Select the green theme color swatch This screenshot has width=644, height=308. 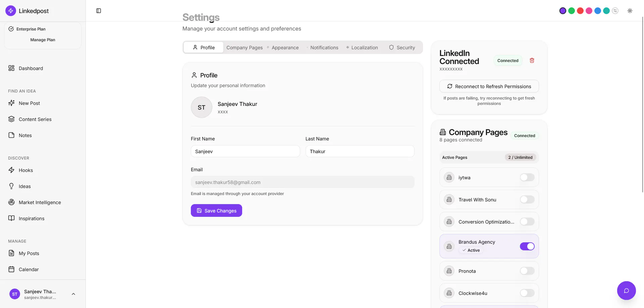pyautogui.click(x=572, y=11)
